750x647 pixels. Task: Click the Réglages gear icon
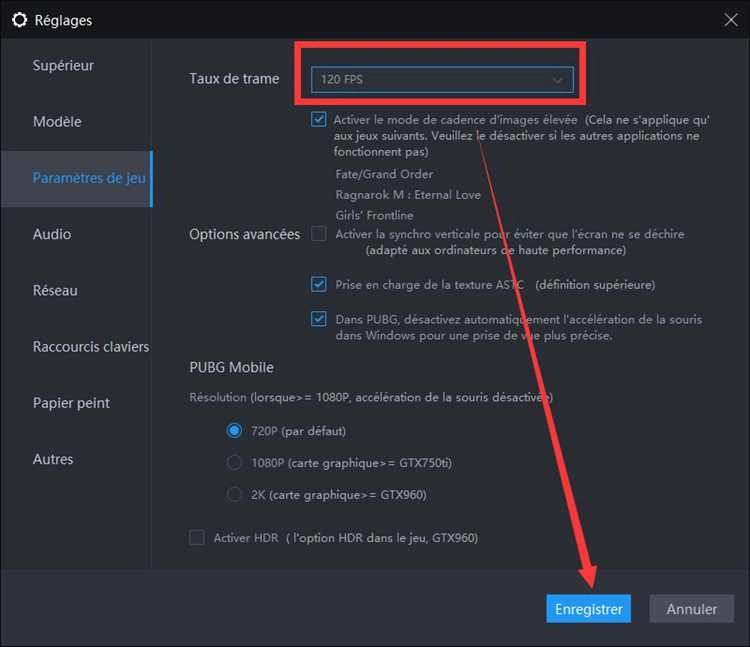20,20
